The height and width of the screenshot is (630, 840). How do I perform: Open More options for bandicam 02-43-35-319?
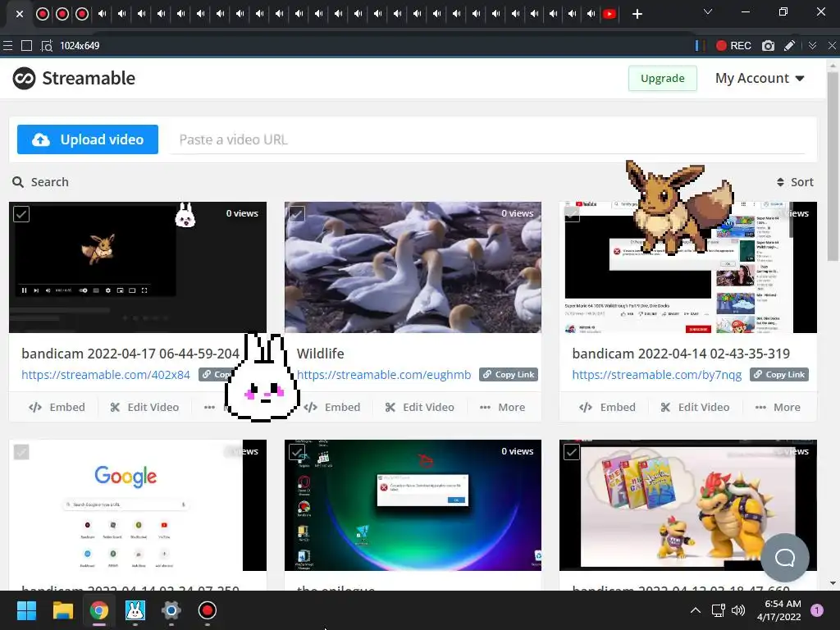778,407
